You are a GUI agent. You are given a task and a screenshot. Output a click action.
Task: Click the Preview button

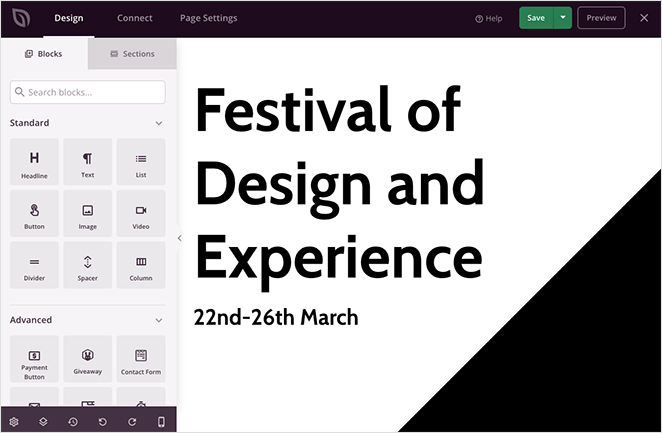click(601, 18)
